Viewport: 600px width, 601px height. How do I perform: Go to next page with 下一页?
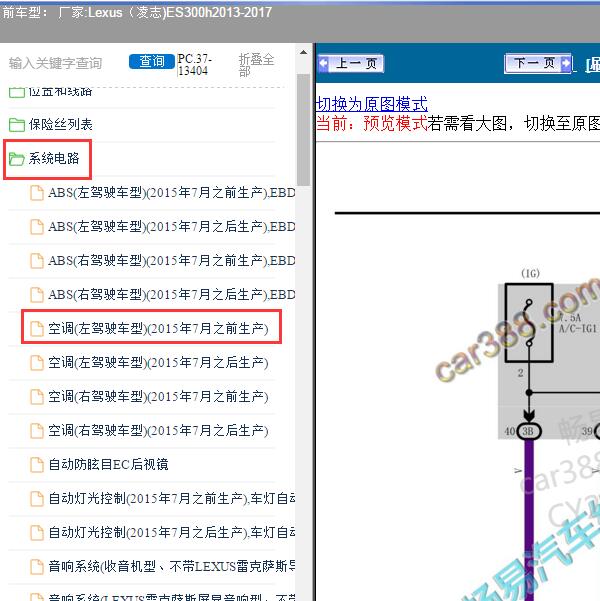(x=538, y=62)
